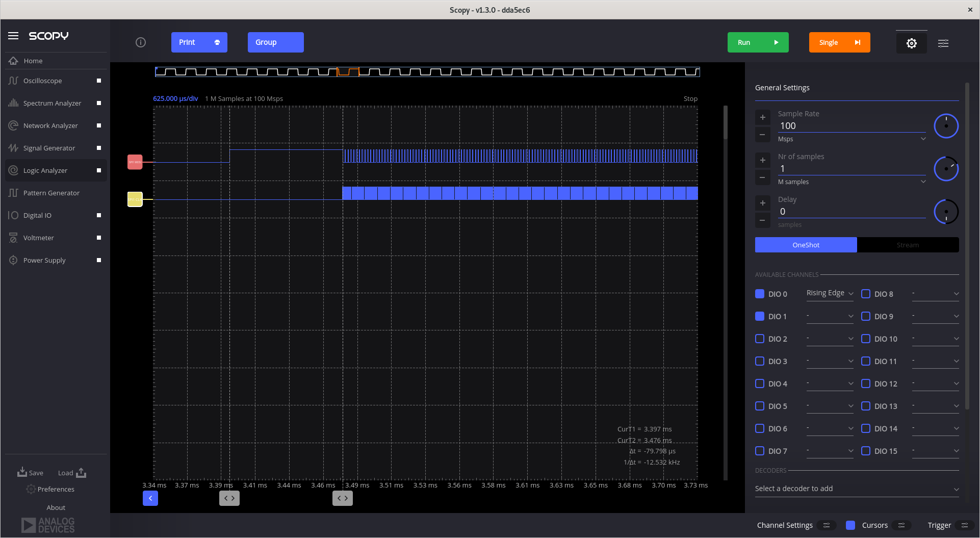Open Cursors settings panel icon
Screen dimensions: 980x538
(x=901, y=525)
